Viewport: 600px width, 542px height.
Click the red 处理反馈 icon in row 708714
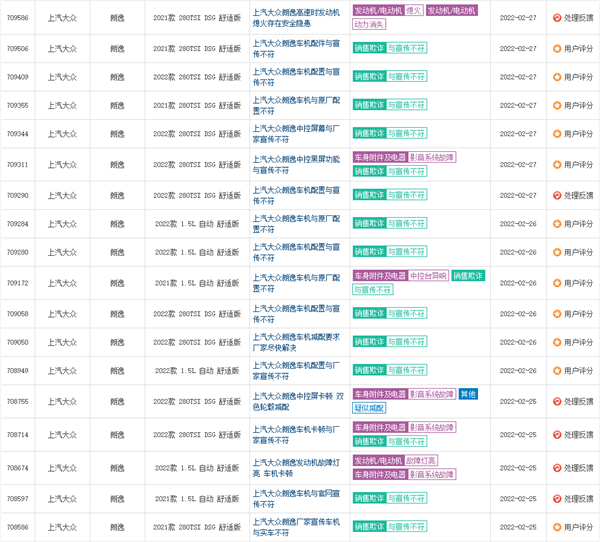pos(557,435)
